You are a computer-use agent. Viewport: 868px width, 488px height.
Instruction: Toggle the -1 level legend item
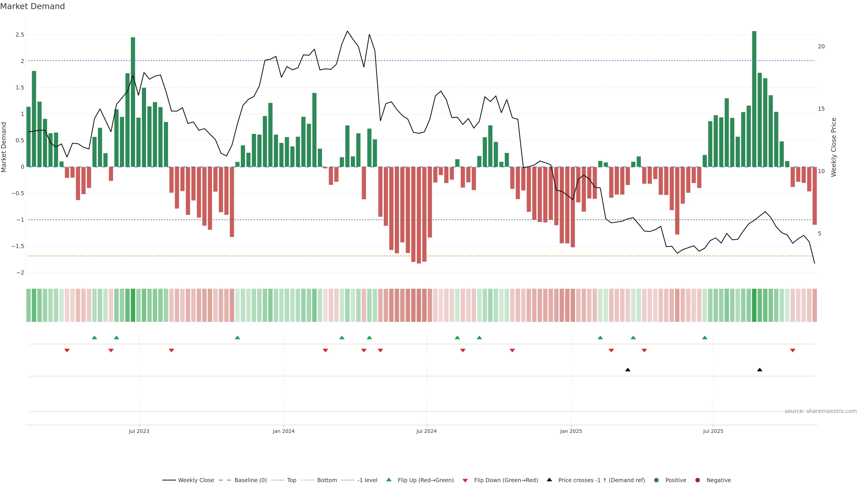pyautogui.click(x=367, y=480)
